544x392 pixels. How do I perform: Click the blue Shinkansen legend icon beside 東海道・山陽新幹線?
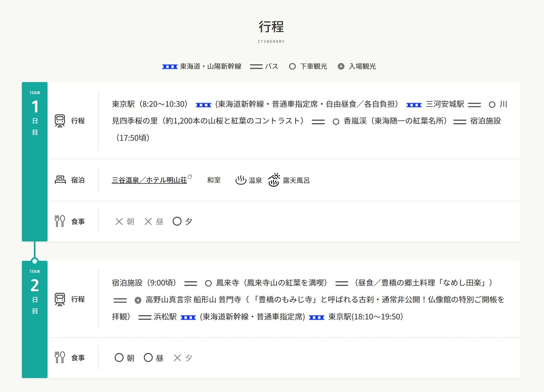[x=170, y=67]
